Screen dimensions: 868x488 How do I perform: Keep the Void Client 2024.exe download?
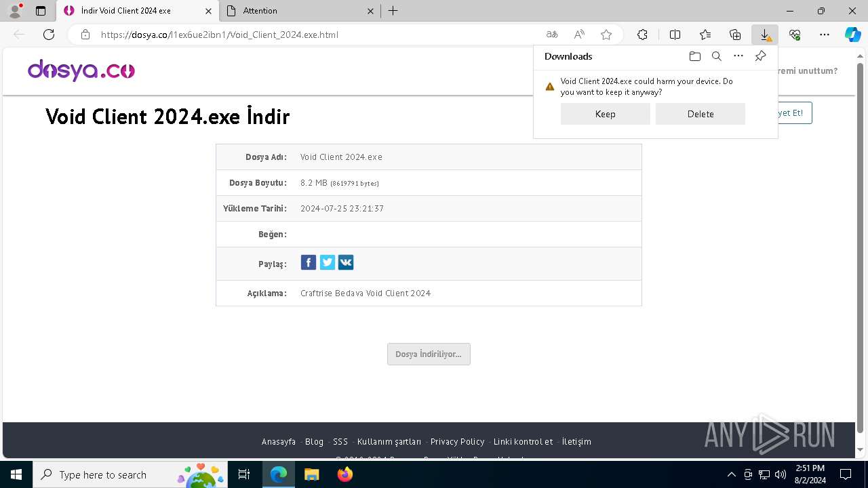click(x=606, y=114)
